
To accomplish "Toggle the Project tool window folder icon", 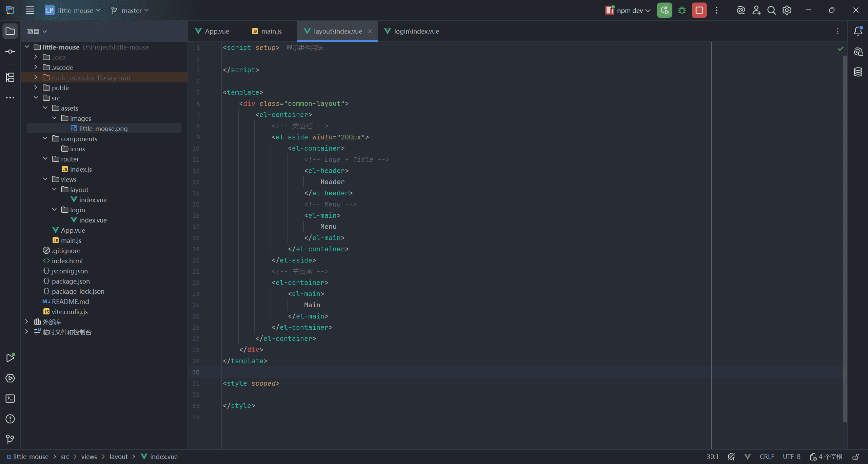I will (10, 31).
